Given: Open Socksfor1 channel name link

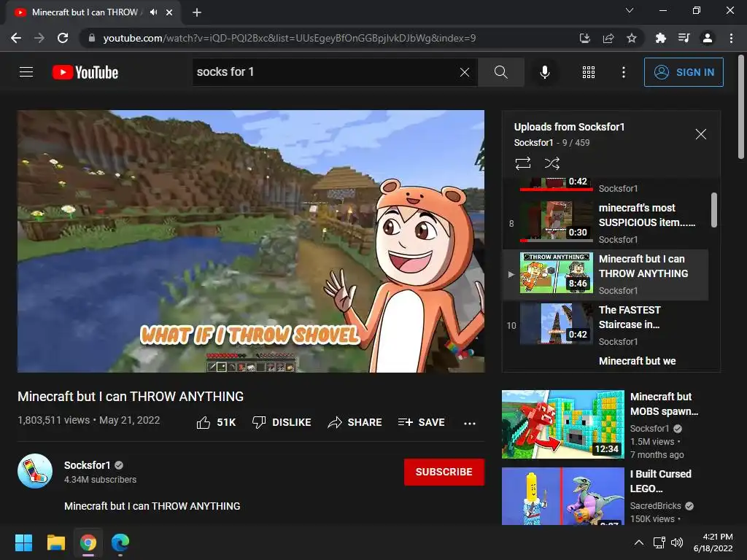Looking at the screenshot, I should coord(88,465).
